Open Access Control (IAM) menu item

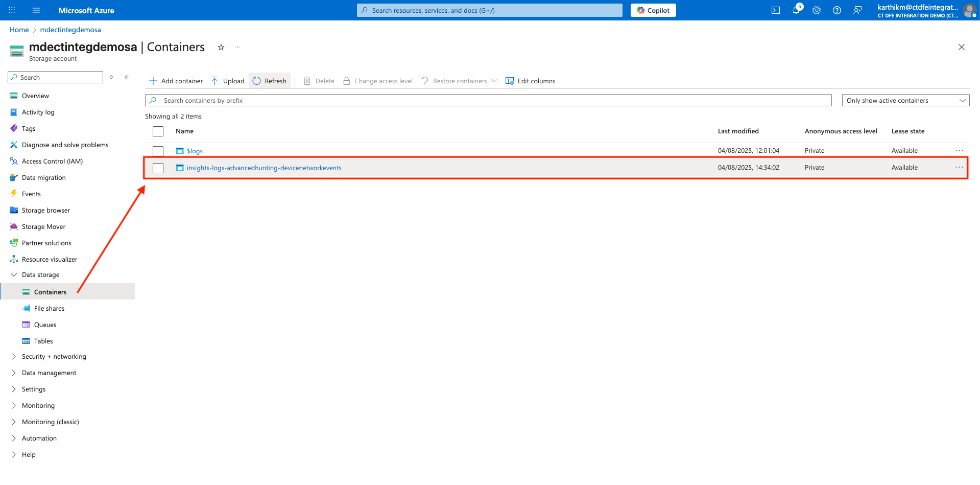point(52,161)
